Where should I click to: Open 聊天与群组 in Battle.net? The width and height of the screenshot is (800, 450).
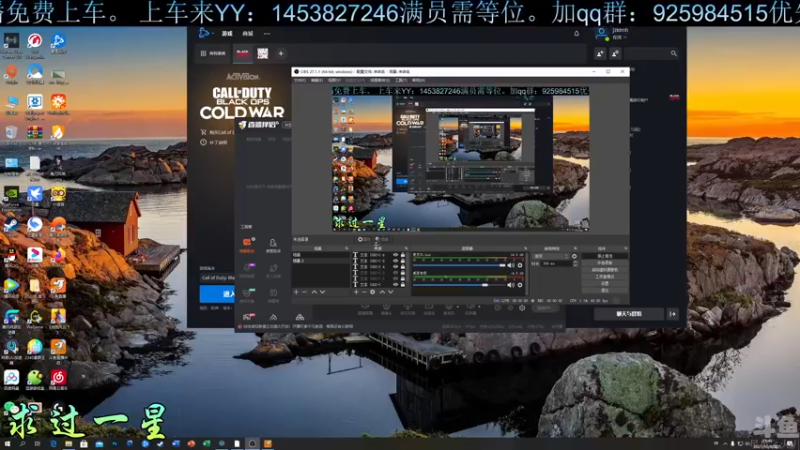(629, 314)
